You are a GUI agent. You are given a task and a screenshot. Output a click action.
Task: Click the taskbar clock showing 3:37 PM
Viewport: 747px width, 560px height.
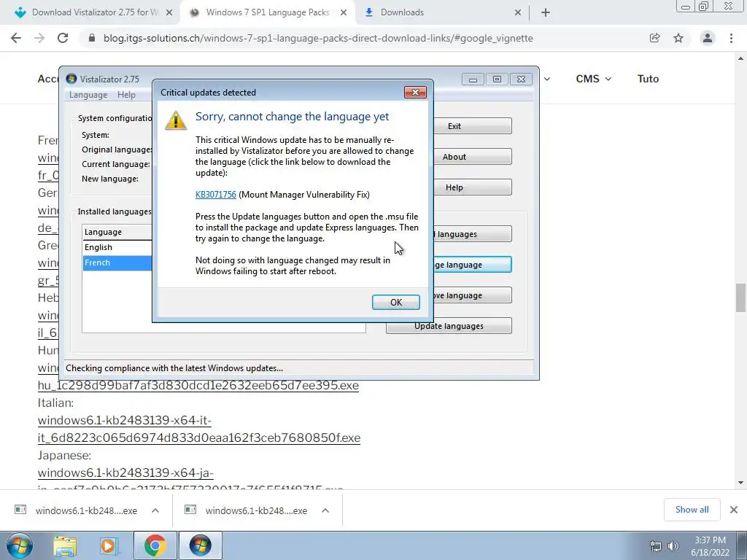point(710,546)
